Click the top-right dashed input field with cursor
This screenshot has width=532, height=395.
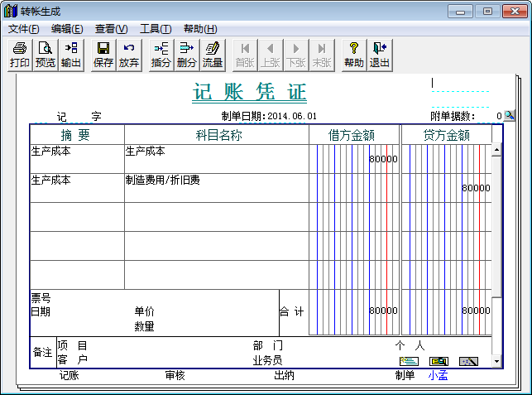click(x=460, y=84)
